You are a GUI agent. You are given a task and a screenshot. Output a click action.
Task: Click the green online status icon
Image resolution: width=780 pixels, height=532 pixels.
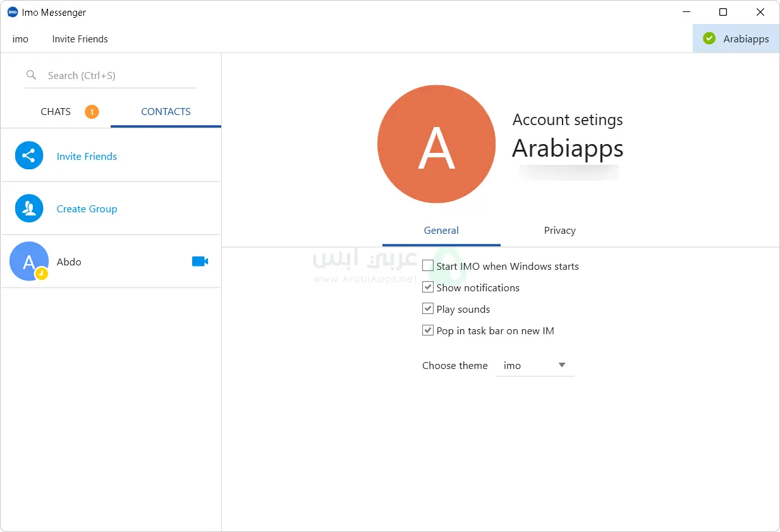709,39
